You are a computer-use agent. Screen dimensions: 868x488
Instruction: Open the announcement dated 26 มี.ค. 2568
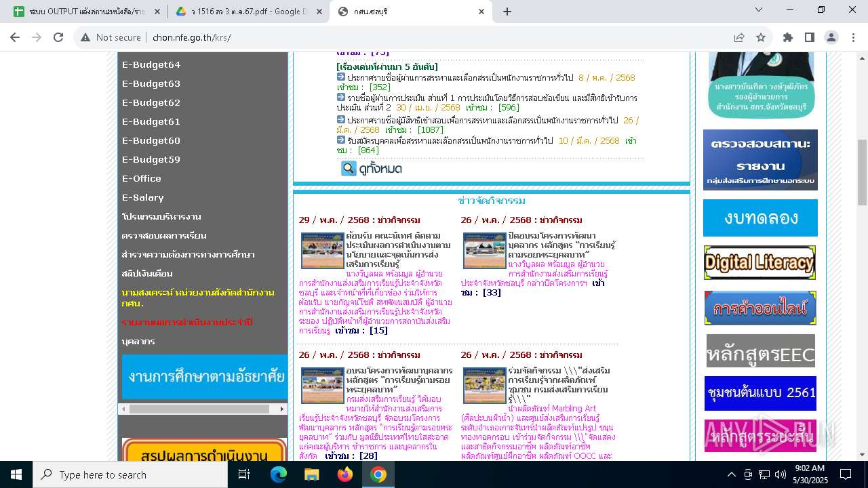point(482,120)
